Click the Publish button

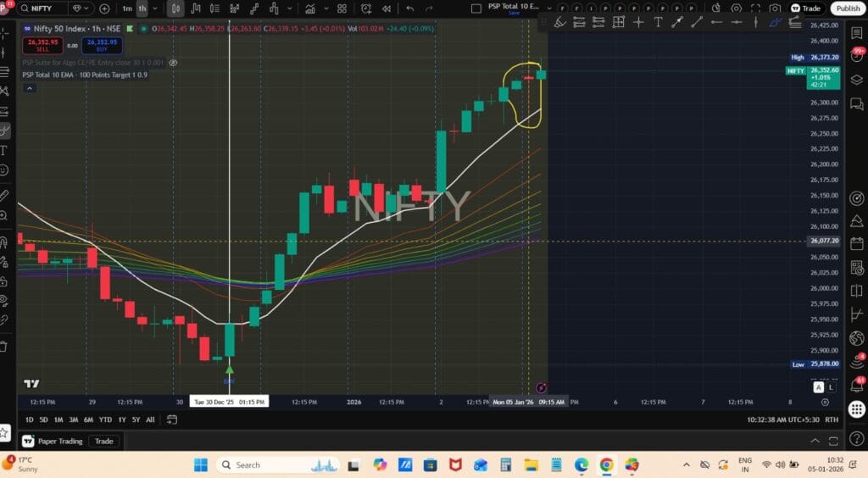tap(848, 8)
